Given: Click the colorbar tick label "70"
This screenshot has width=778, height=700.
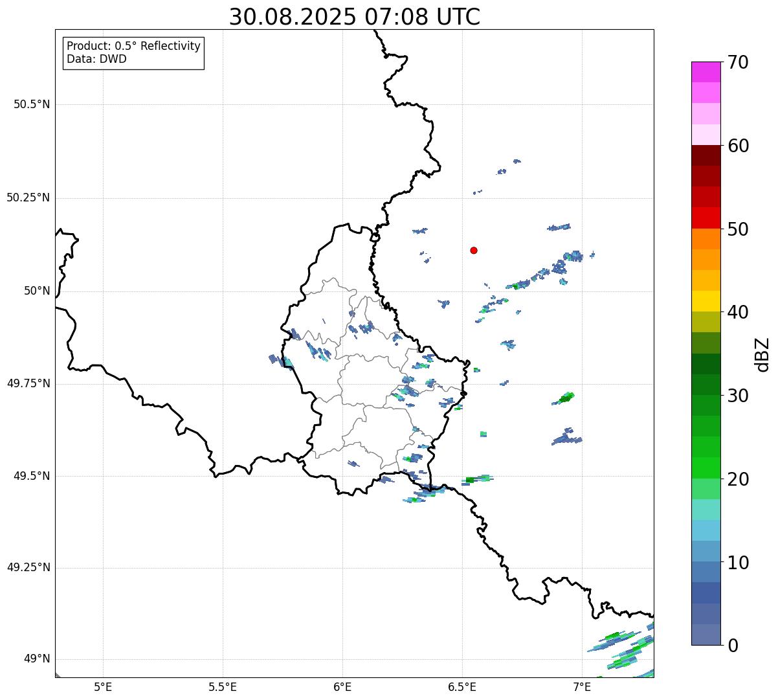Looking at the screenshot, I should [x=738, y=62].
